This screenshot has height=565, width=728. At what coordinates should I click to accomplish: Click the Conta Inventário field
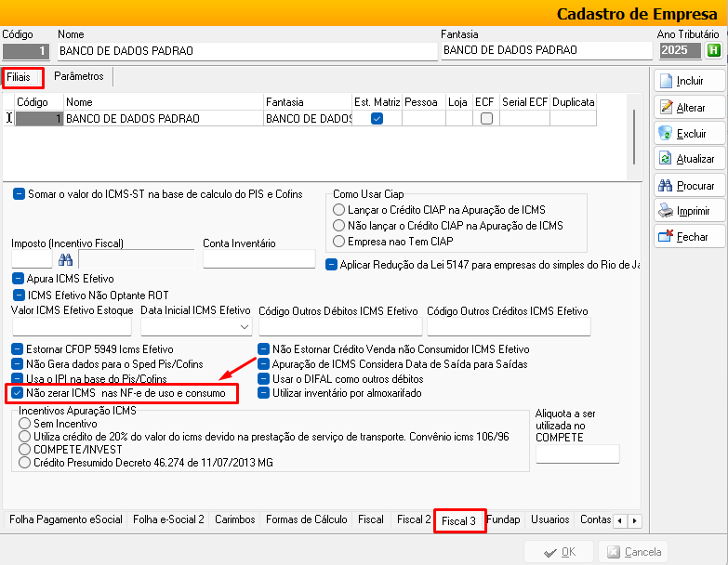[x=259, y=259]
